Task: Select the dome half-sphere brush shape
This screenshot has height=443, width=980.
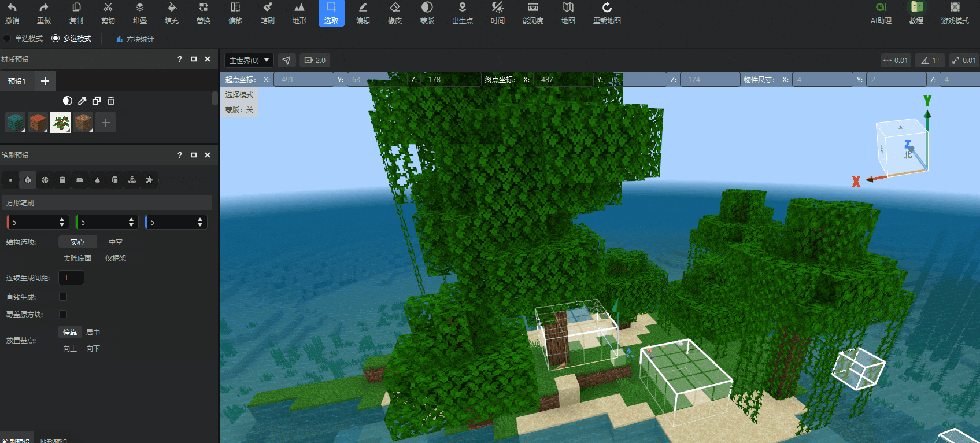Action: (80, 180)
